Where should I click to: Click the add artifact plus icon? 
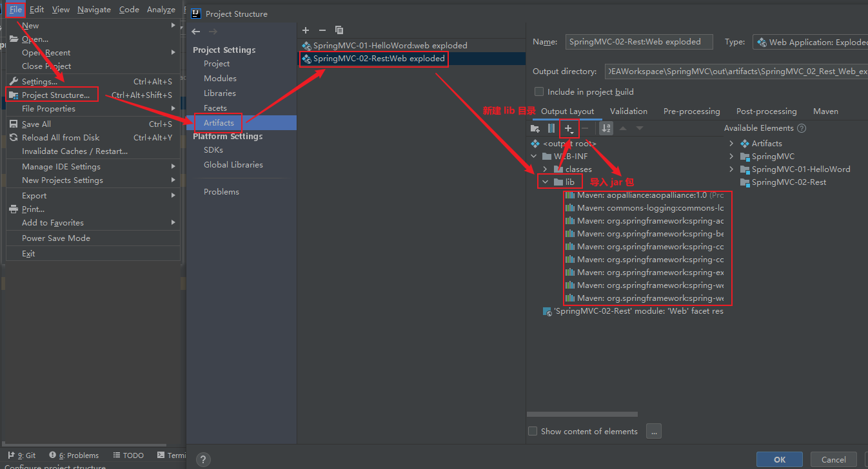(x=306, y=30)
